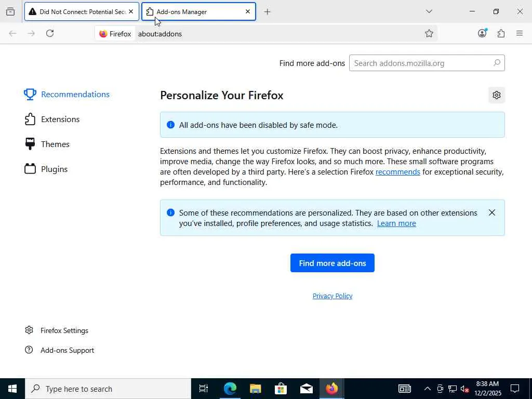The height and width of the screenshot is (399, 532).
Task: Open Task View on the taskbar
Action: pyautogui.click(x=204, y=389)
